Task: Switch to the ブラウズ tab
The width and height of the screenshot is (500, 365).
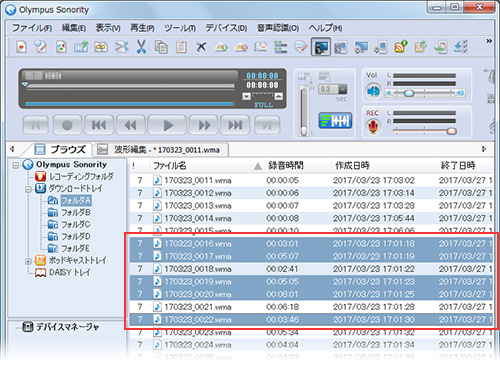Action: [x=60, y=149]
